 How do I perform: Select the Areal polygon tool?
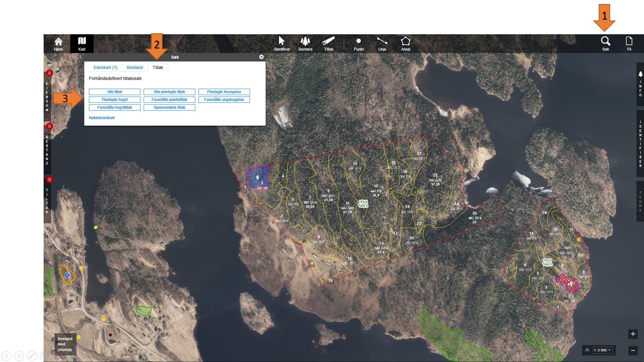[406, 44]
